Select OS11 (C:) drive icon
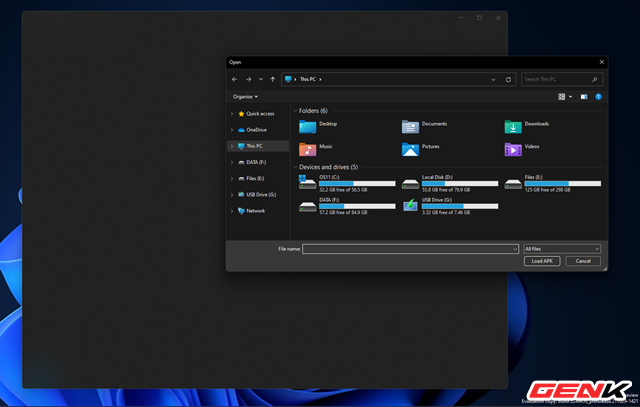640x407 pixels. pyautogui.click(x=307, y=182)
